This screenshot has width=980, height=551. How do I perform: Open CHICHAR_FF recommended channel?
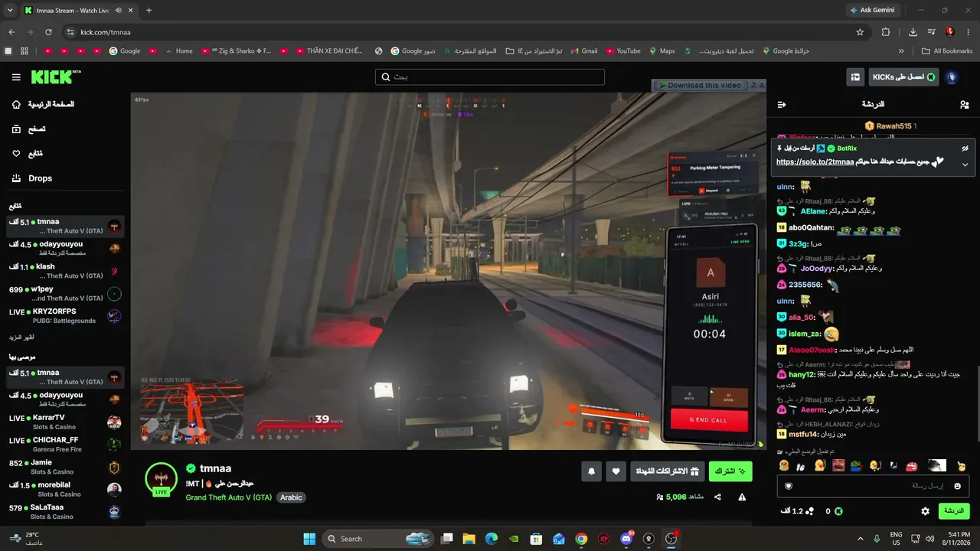coord(65,445)
